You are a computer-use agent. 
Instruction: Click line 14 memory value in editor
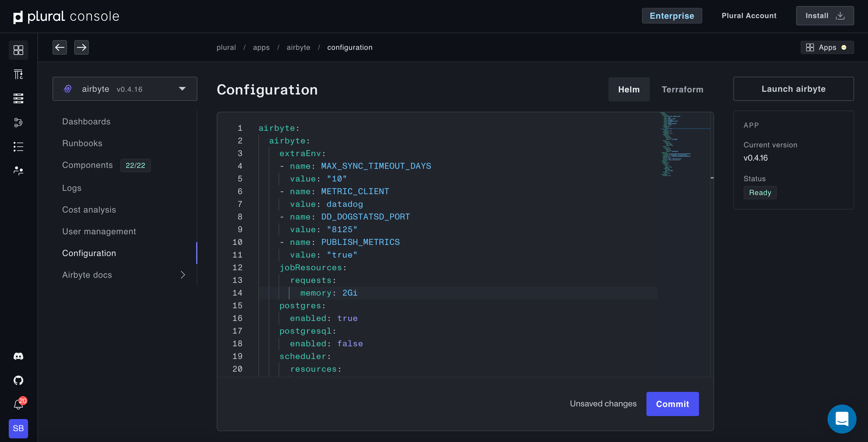[x=350, y=293]
